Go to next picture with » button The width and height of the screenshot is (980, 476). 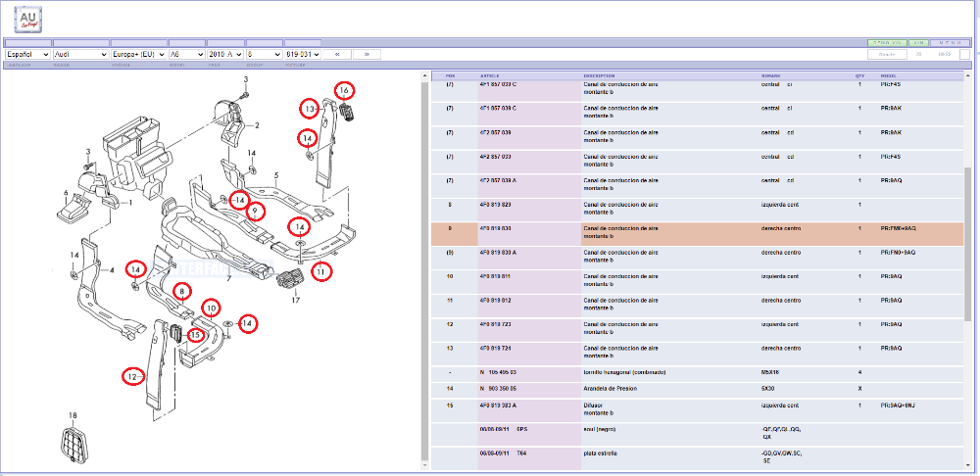point(367,54)
